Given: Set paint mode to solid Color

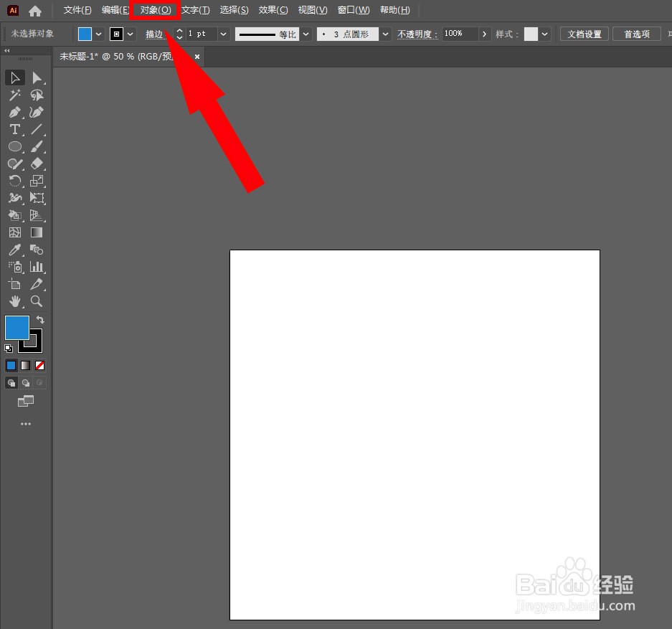Looking at the screenshot, I should pyautogui.click(x=11, y=366).
